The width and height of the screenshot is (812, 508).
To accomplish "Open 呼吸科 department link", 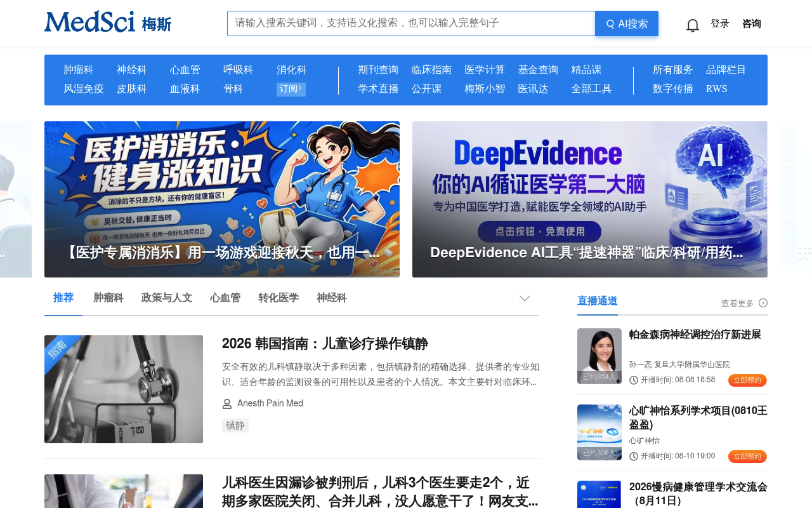I will click(239, 70).
